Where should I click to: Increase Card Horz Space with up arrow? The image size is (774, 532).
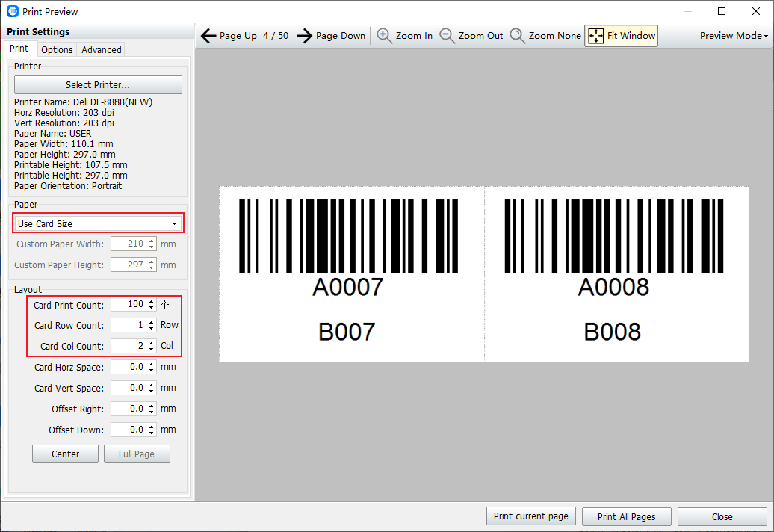pyautogui.click(x=152, y=364)
